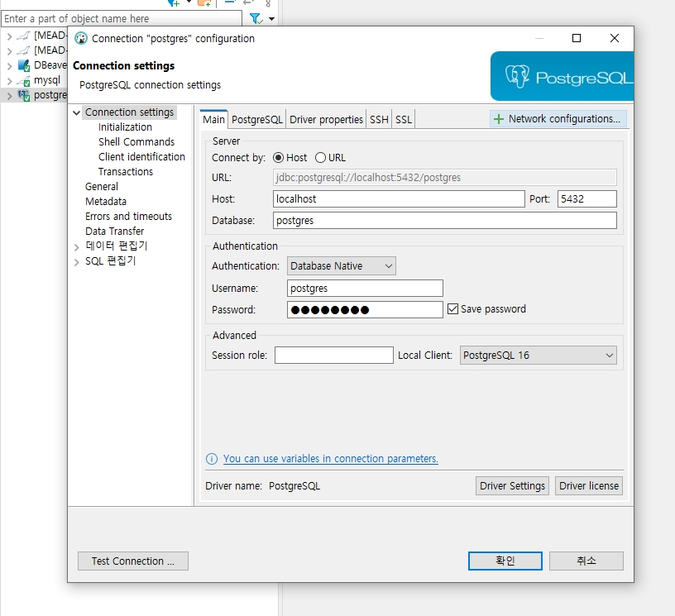Click the object name filter field
Viewport: 675px width, 616px height.
coord(122,18)
